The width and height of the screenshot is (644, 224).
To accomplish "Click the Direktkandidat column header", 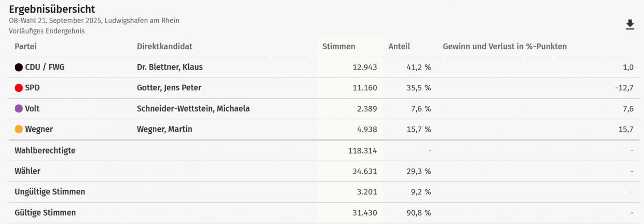I will click(164, 47).
